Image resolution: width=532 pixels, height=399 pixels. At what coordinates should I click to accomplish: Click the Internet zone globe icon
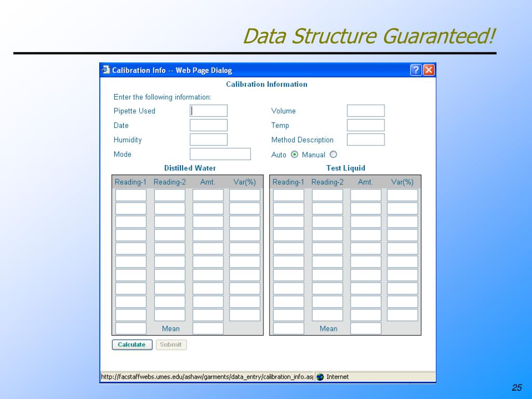coord(320,377)
